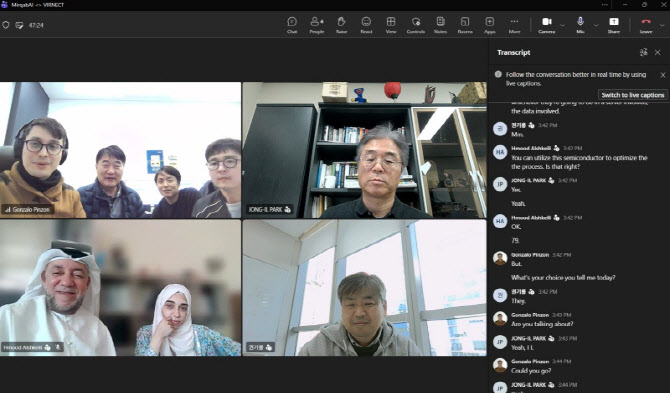The height and width of the screenshot is (393, 670).
Task: Open the React emoji menu
Action: point(366,25)
